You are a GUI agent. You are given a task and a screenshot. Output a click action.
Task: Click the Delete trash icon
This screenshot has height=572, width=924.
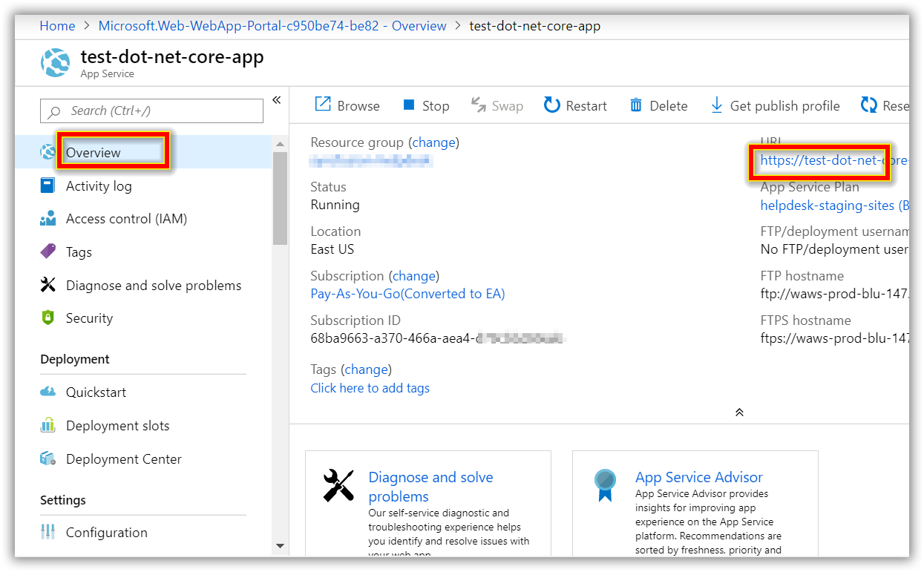click(x=636, y=105)
